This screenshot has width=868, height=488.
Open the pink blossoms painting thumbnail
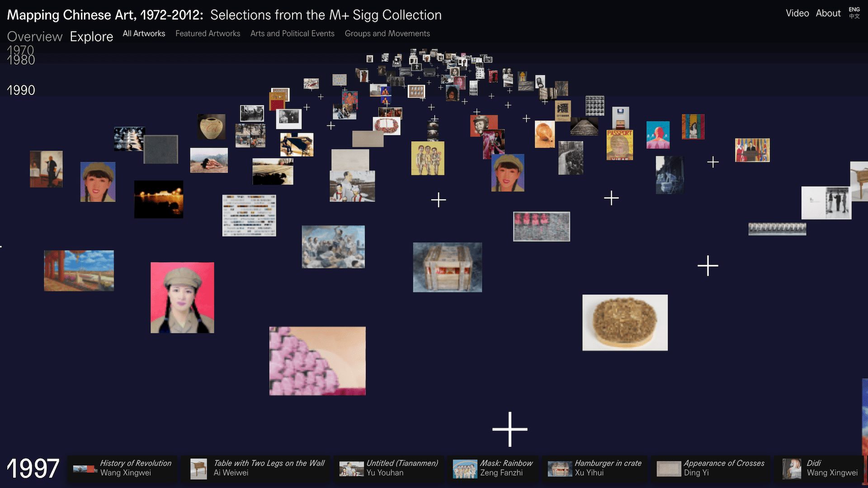pos(317,361)
